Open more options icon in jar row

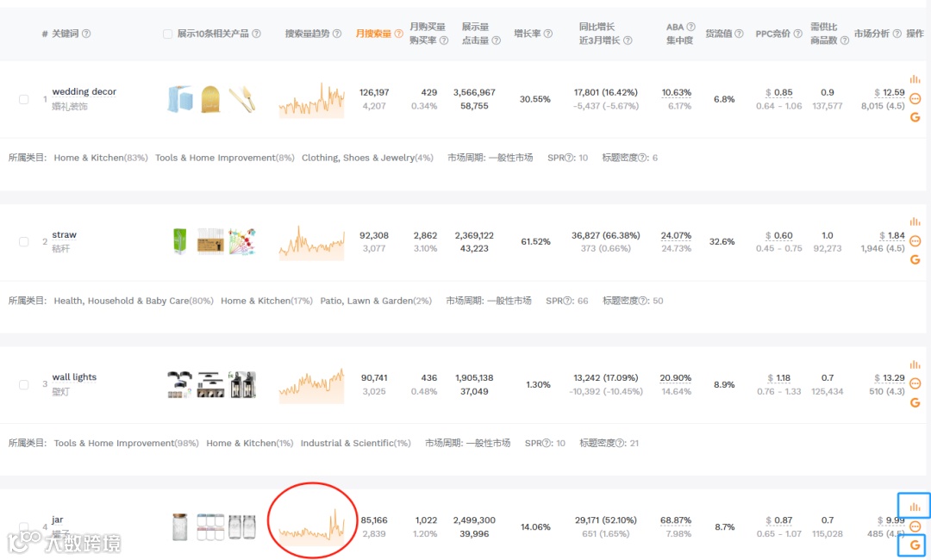(915, 526)
